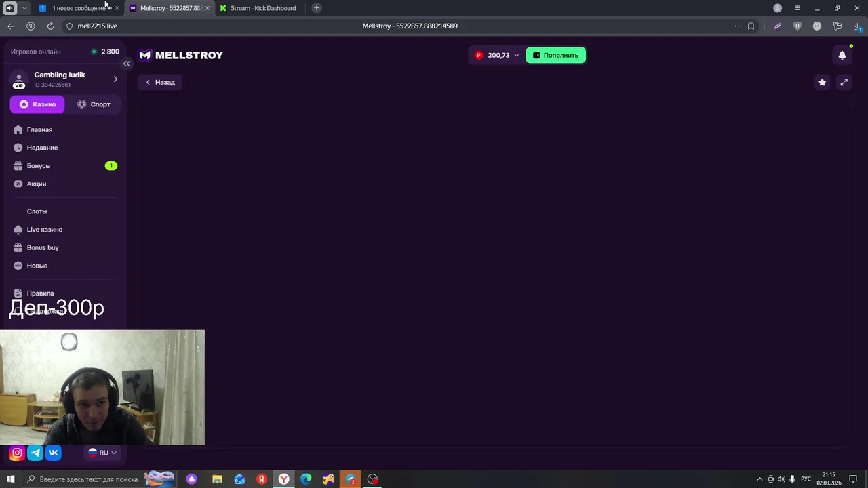The width and height of the screenshot is (868, 488).
Task: Open File Explorer from the taskbar
Action: (x=217, y=479)
